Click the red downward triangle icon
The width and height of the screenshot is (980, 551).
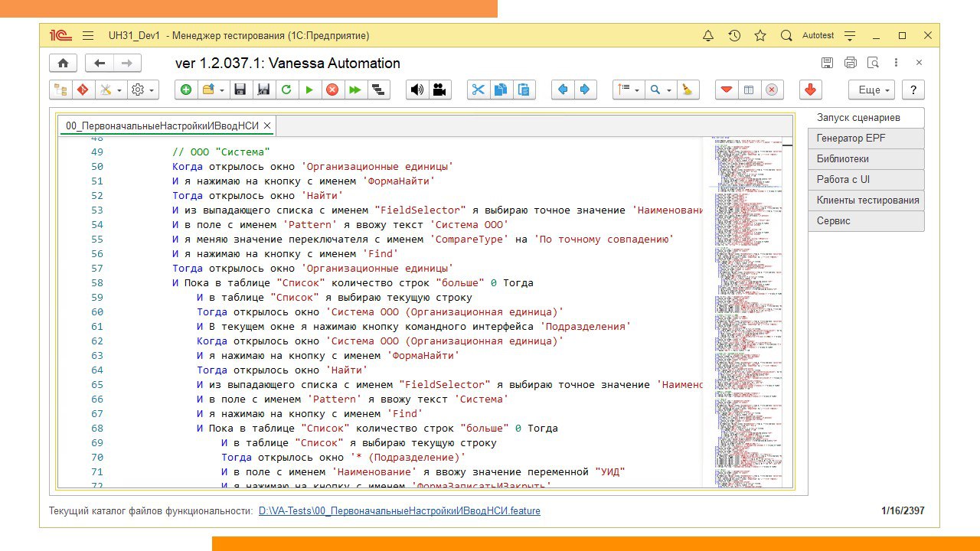click(x=727, y=90)
